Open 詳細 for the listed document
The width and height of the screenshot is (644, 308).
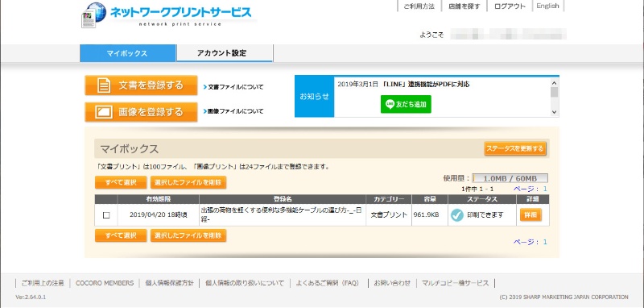530,215
